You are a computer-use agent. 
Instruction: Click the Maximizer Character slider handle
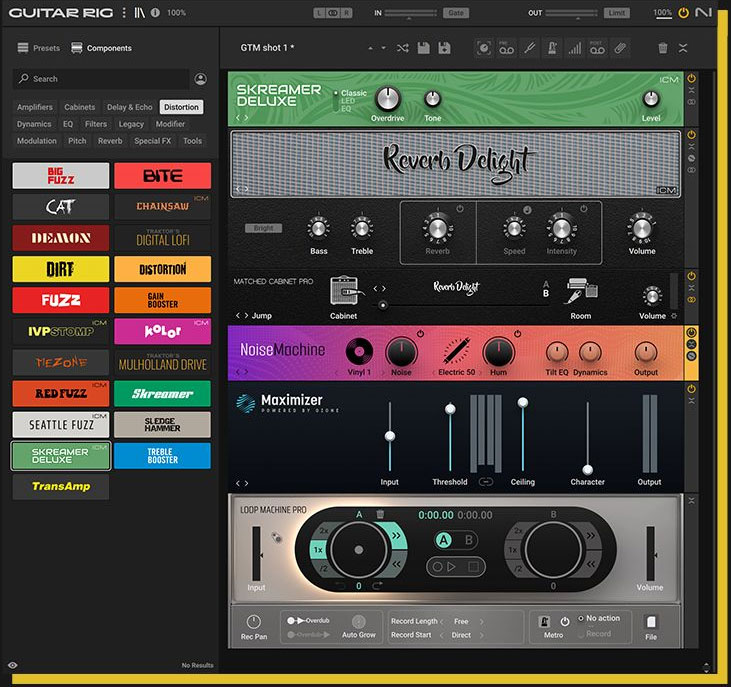[587, 469]
